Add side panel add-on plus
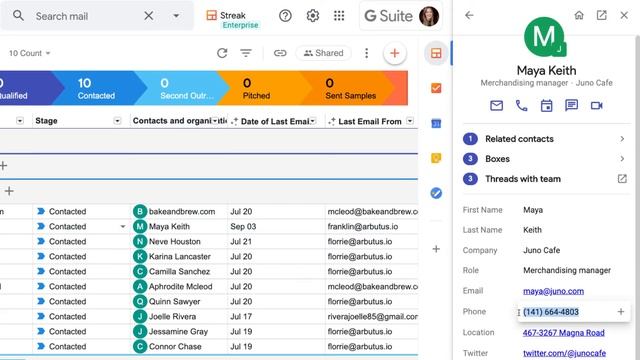Screen dimensions: 640x360 (436, 249)
